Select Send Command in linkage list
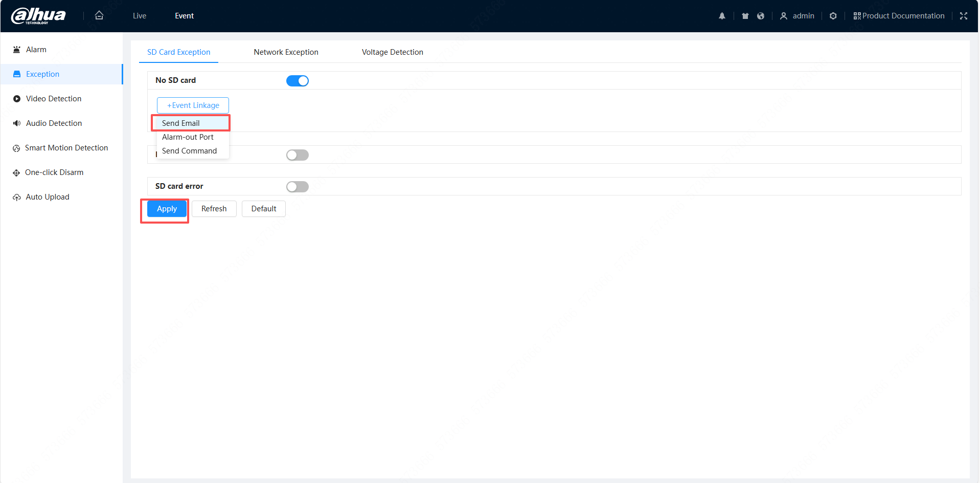 point(189,151)
